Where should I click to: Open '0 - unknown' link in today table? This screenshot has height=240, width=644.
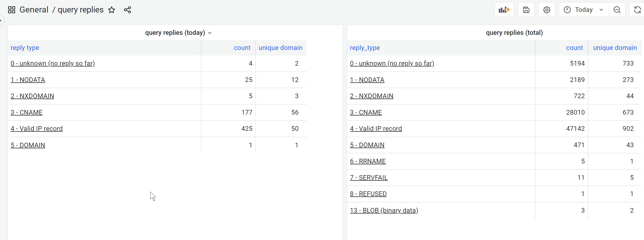pos(53,63)
